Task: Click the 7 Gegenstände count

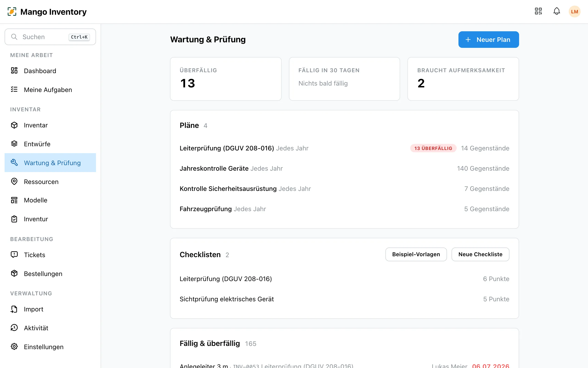Action: pyautogui.click(x=487, y=189)
